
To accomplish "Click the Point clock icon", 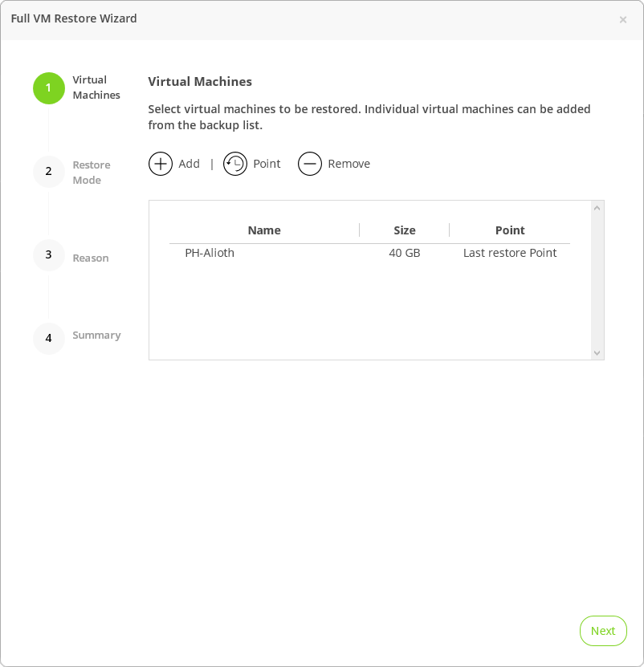I will [x=235, y=164].
